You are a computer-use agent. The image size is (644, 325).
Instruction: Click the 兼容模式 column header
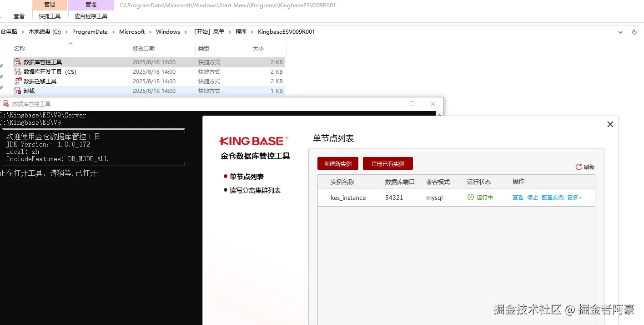pos(438,182)
